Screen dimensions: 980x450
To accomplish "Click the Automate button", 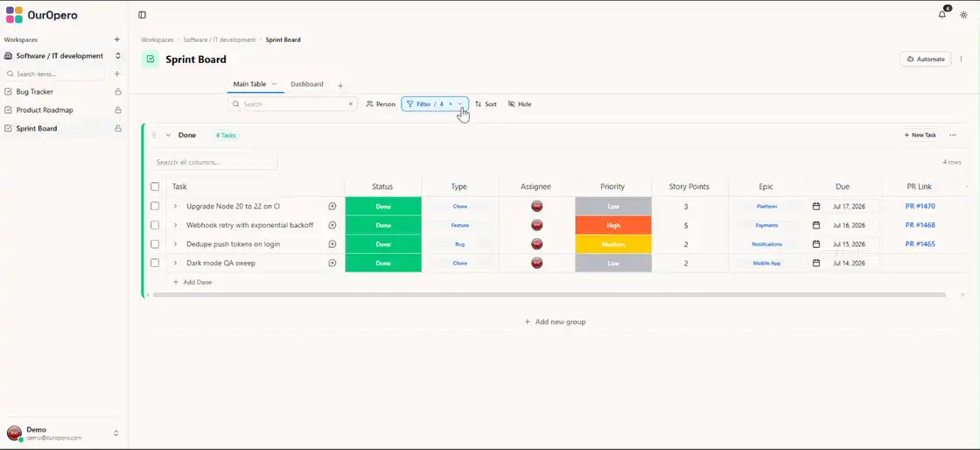I will point(926,59).
